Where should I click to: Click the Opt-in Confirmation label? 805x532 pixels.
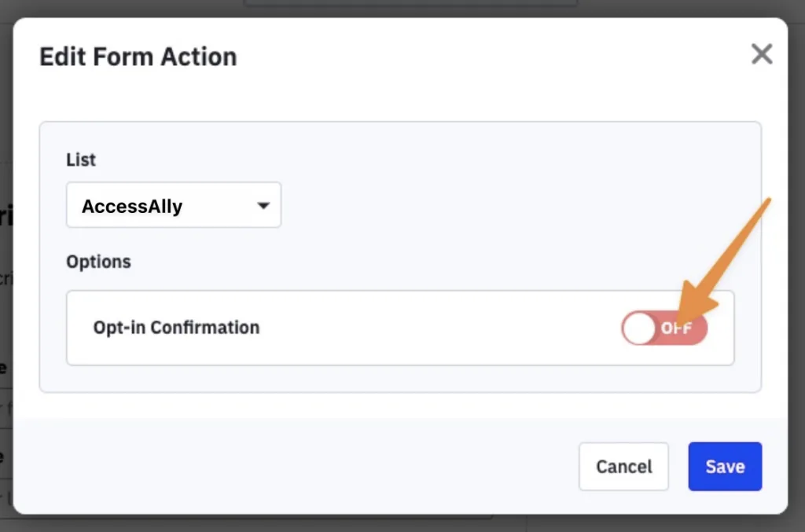(176, 328)
